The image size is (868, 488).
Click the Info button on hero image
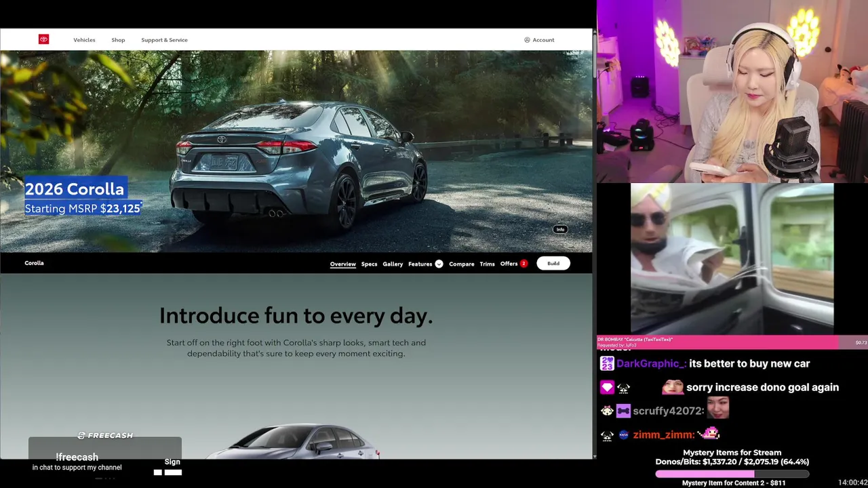tap(560, 229)
